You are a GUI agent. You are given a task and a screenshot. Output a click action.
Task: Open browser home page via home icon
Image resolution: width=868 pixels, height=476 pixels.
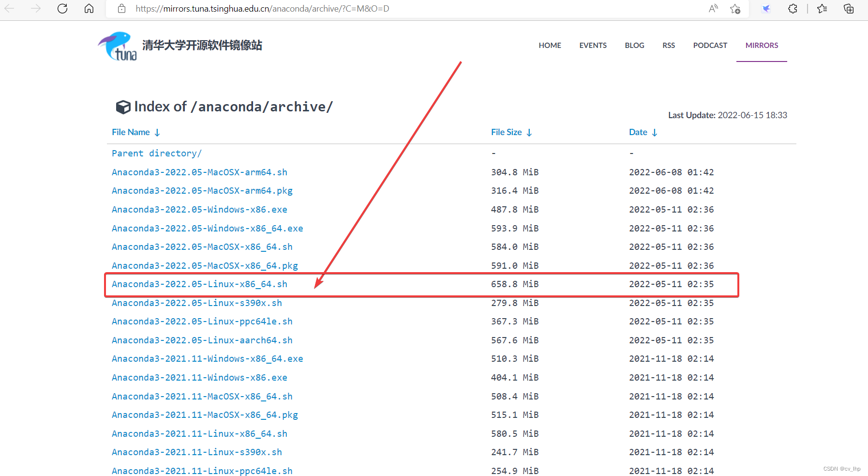[89, 8]
